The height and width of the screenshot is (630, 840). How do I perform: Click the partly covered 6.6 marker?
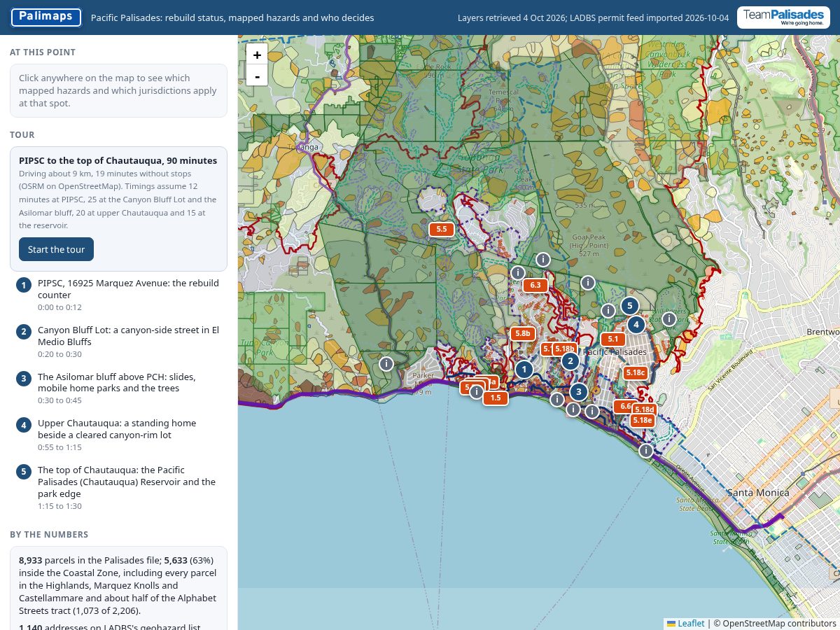622,406
